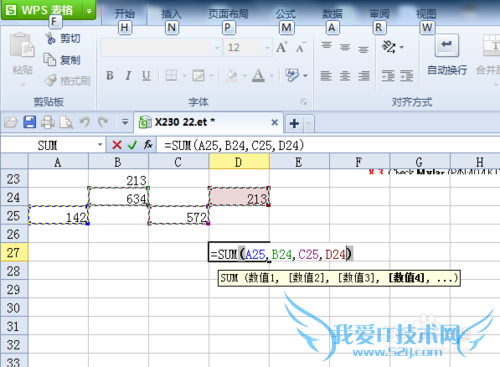
Task: Switch to the 插入 (Insert) tab
Action: click(171, 14)
